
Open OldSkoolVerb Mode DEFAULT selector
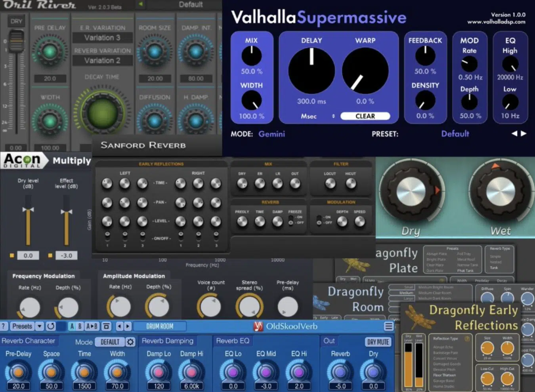coord(110,342)
